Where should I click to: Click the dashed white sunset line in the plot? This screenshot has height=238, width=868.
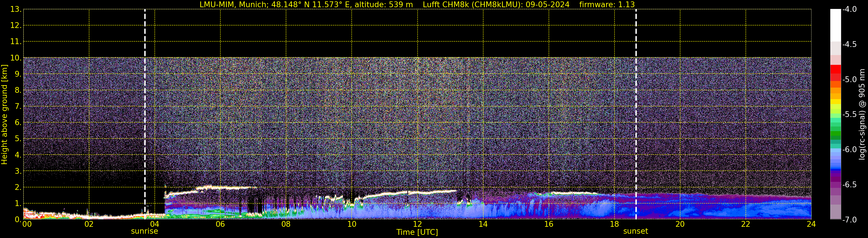click(x=636, y=114)
